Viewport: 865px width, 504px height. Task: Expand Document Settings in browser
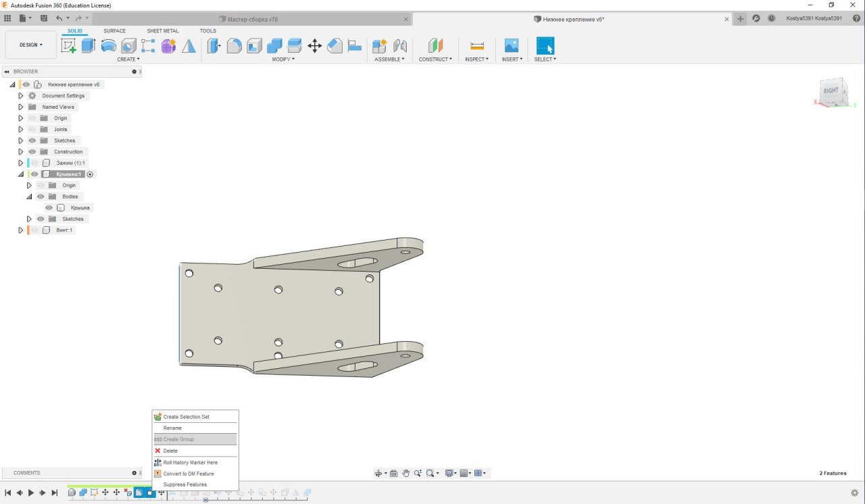tap(21, 96)
